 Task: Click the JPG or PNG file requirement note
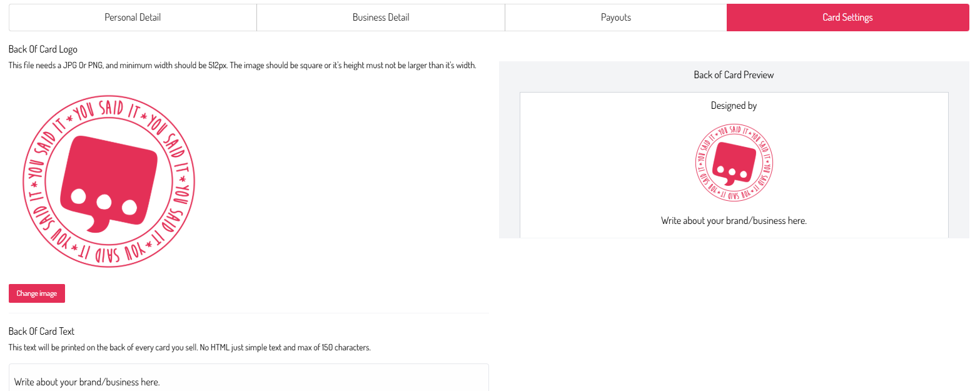click(x=243, y=66)
